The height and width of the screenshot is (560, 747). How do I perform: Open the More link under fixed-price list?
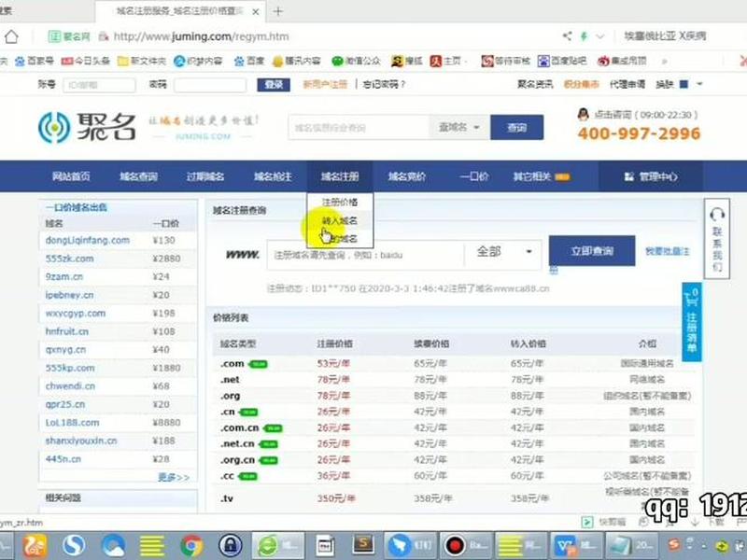pos(174,477)
